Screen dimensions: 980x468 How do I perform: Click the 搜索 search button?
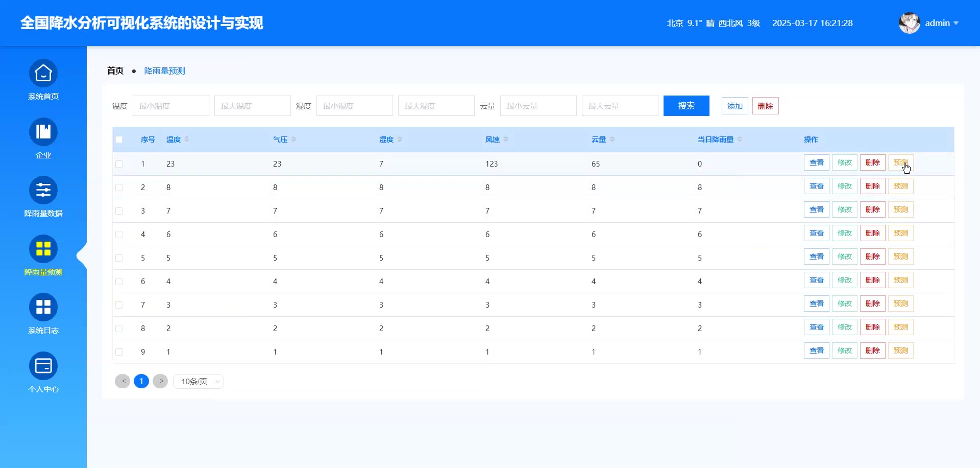click(687, 106)
